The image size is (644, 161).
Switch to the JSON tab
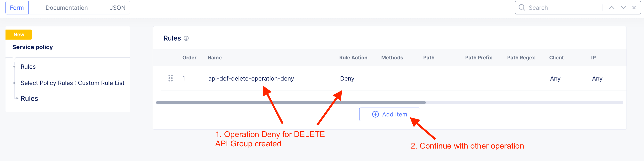click(117, 8)
